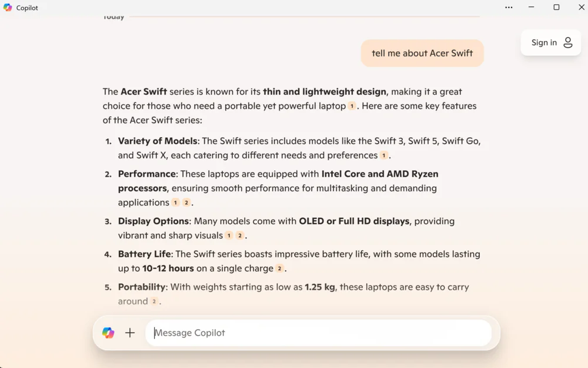Click the bold "1.25 kg" text
This screenshot has width=588, height=368.
click(x=320, y=287)
